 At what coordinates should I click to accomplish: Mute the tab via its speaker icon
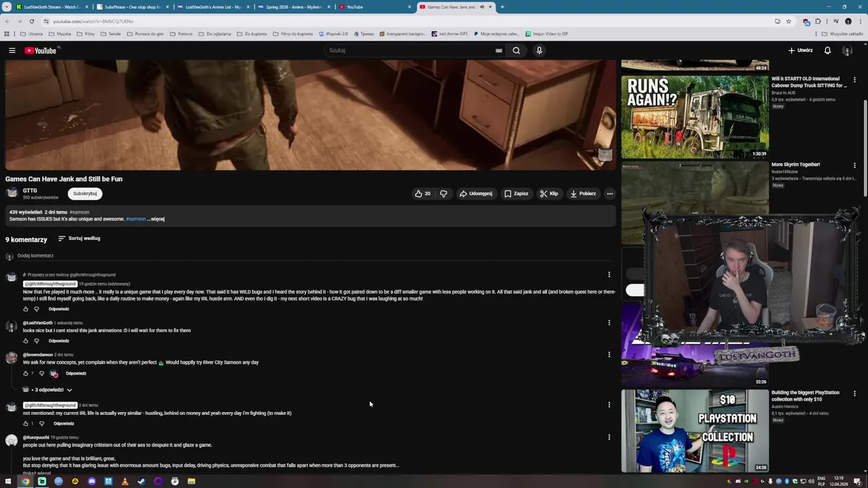[x=482, y=7]
